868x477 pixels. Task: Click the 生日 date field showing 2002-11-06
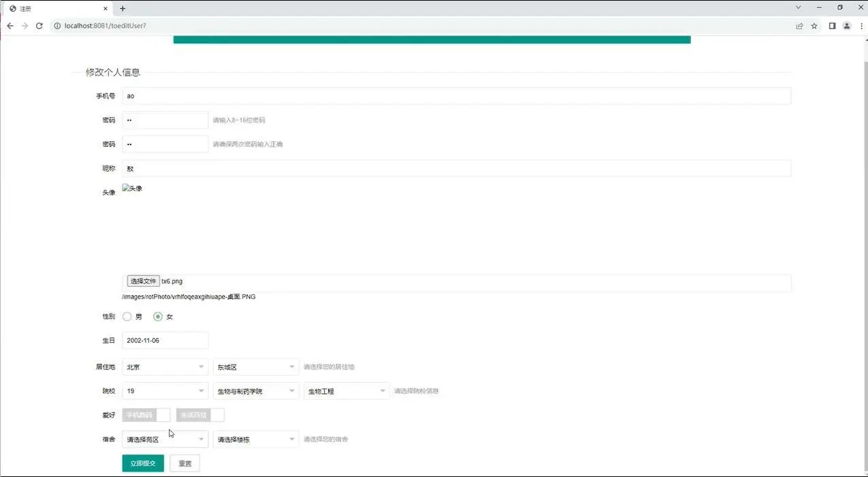(x=165, y=340)
